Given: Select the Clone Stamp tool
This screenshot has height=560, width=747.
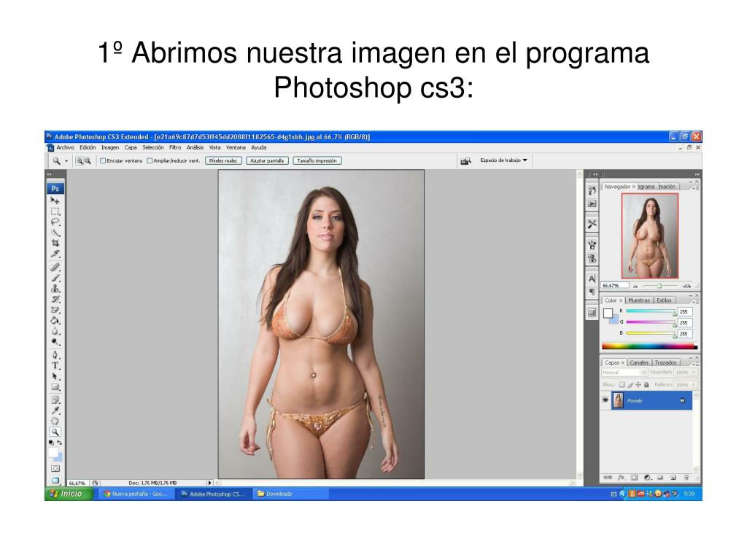Looking at the screenshot, I should [x=55, y=289].
